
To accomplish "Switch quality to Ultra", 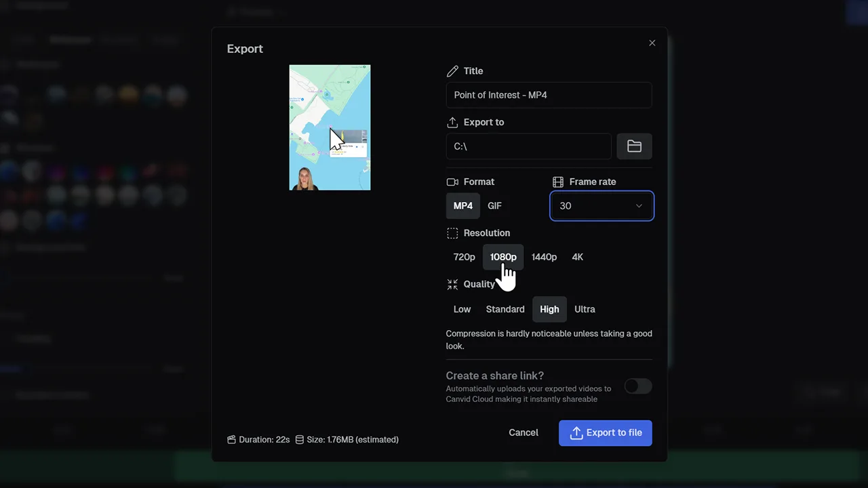I will click(585, 309).
